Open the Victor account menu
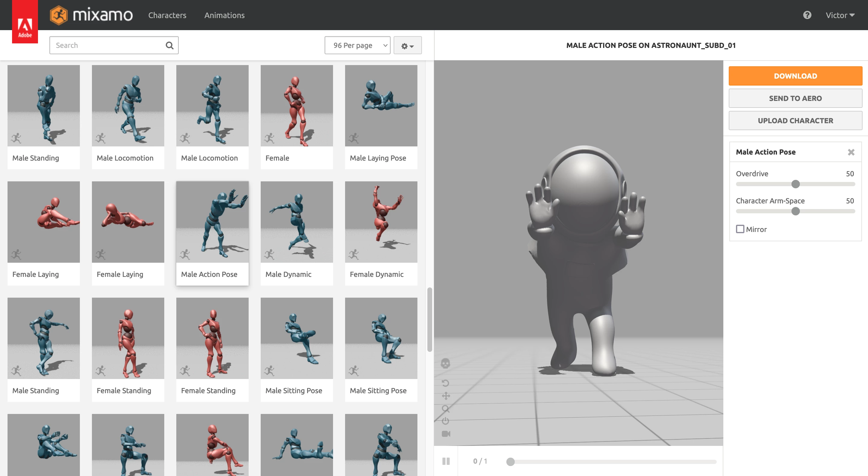The width and height of the screenshot is (868, 476). click(840, 15)
